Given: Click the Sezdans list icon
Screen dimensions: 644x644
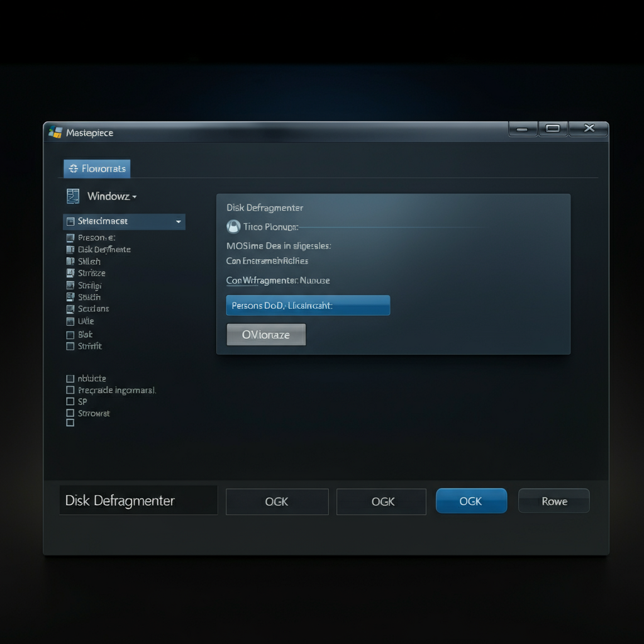Looking at the screenshot, I should (x=70, y=309).
